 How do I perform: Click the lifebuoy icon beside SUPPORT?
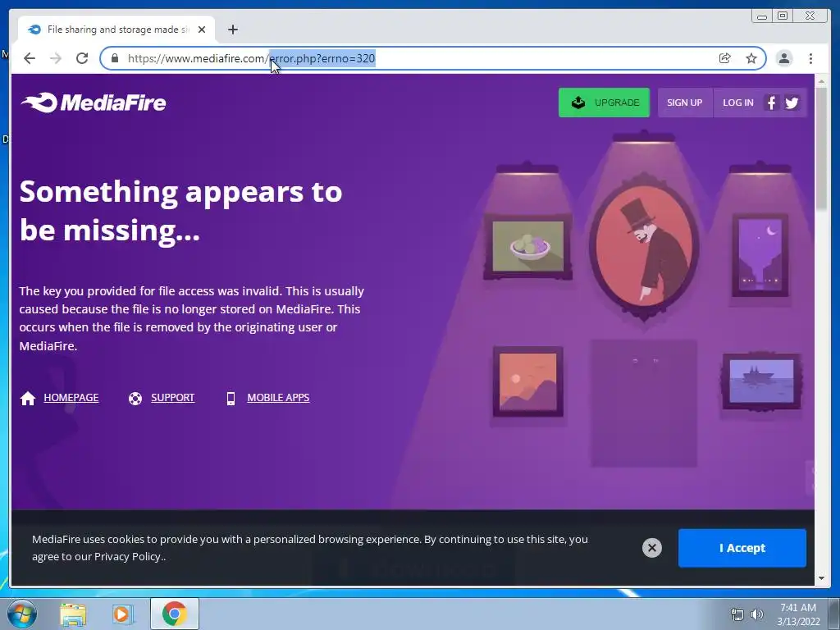(x=135, y=398)
